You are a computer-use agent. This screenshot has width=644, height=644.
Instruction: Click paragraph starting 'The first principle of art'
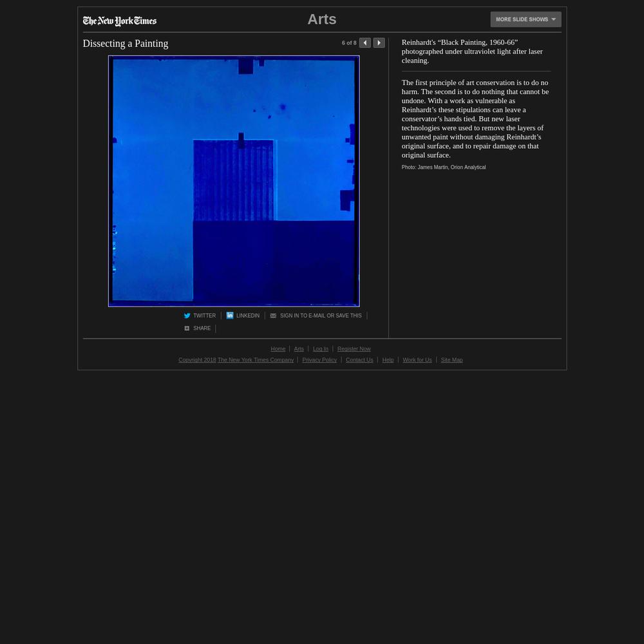pyautogui.click(x=475, y=118)
